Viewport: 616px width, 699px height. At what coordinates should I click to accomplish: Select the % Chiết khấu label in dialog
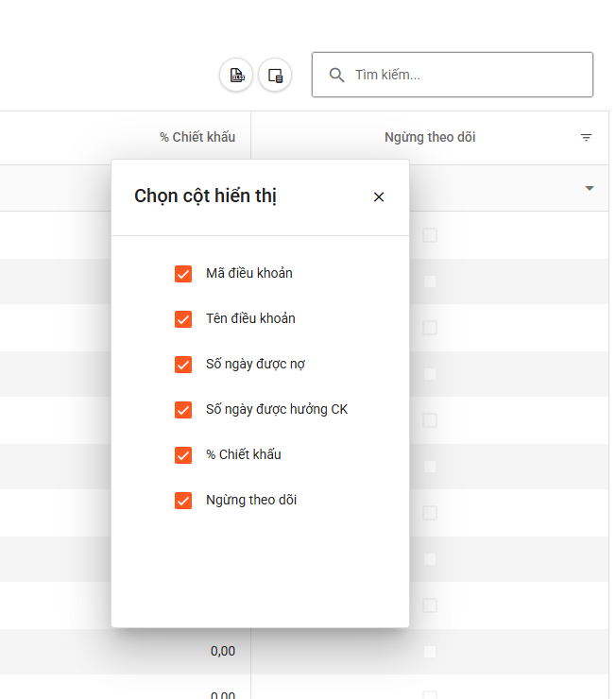pos(244,454)
